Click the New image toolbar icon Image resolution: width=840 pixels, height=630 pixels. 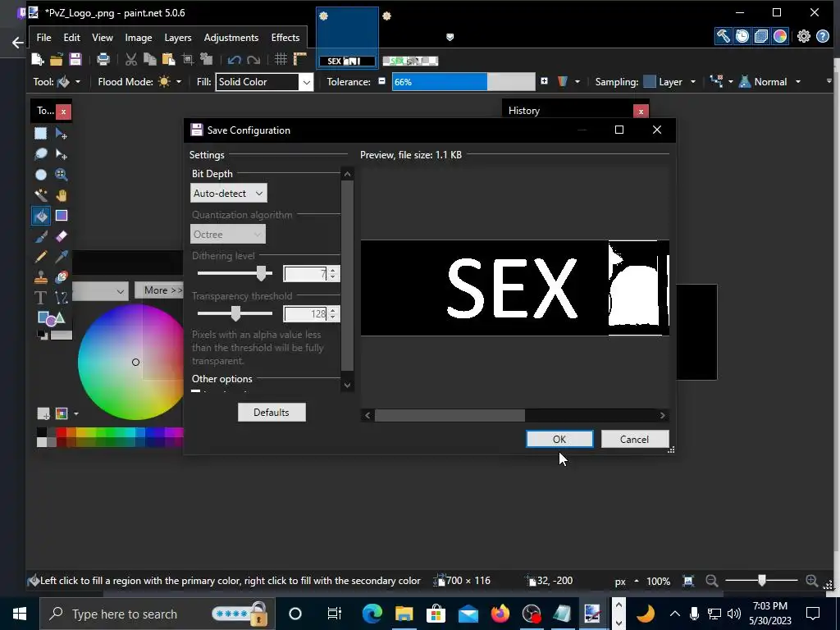pos(38,59)
